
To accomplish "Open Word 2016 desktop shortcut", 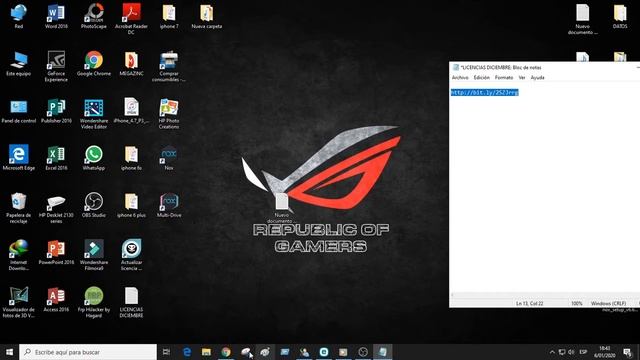I will [x=56, y=16].
